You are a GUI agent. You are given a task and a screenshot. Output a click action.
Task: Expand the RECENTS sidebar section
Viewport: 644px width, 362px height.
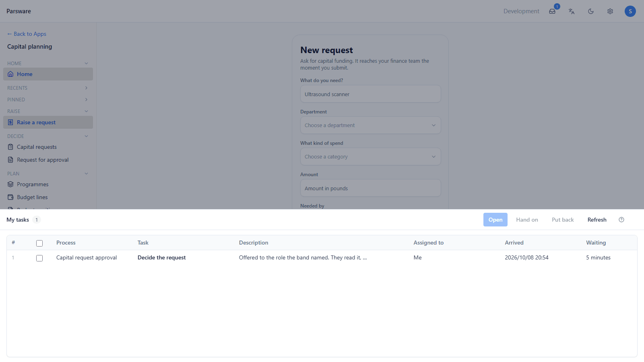[48, 88]
